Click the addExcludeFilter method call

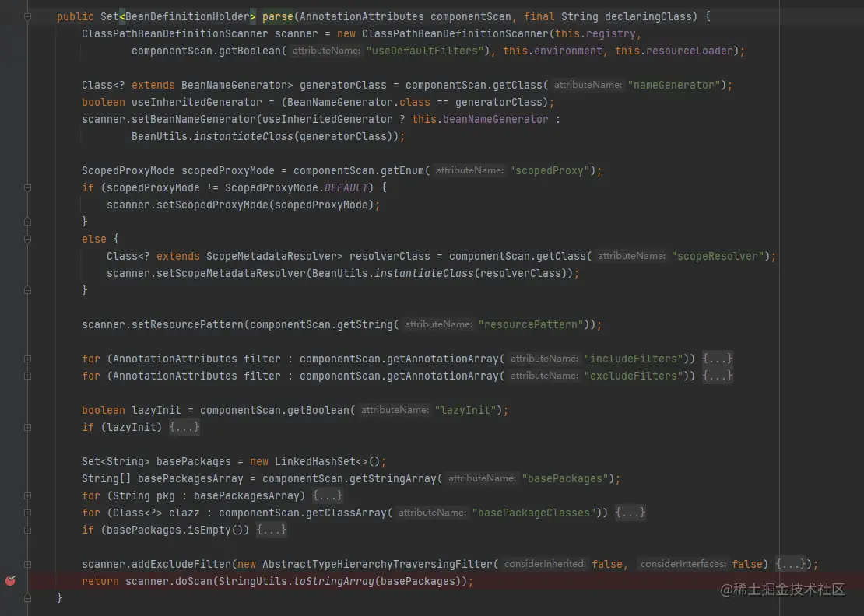pyautogui.click(x=181, y=564)
